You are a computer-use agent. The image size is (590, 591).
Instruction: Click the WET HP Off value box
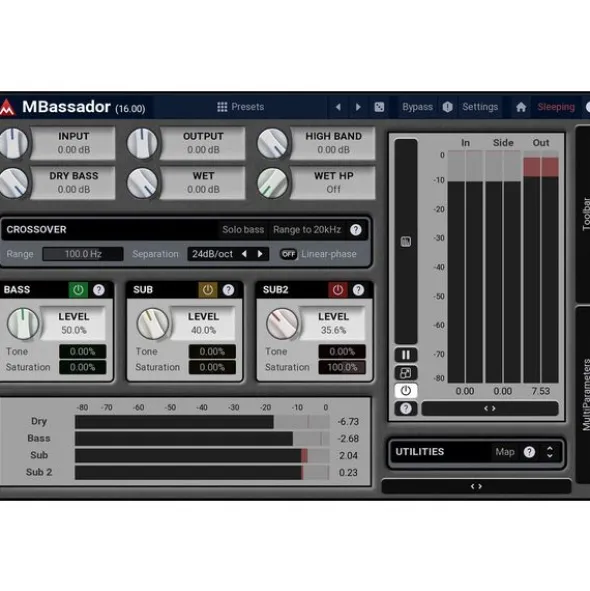pos(333,183)
